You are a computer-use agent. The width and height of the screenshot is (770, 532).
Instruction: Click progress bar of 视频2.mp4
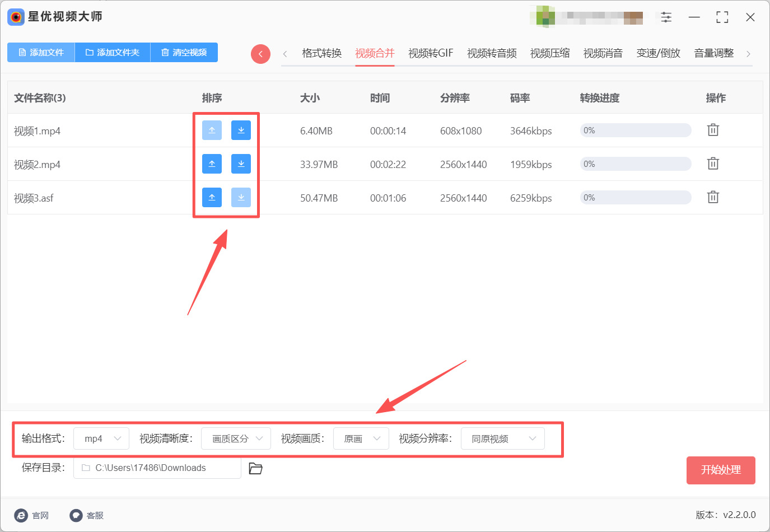(636, 164)
